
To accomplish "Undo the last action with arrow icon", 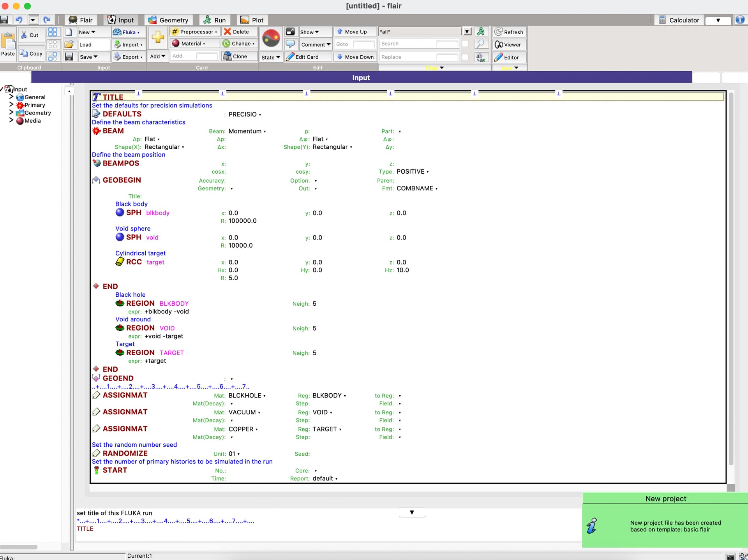I will (x=19, y=19).
